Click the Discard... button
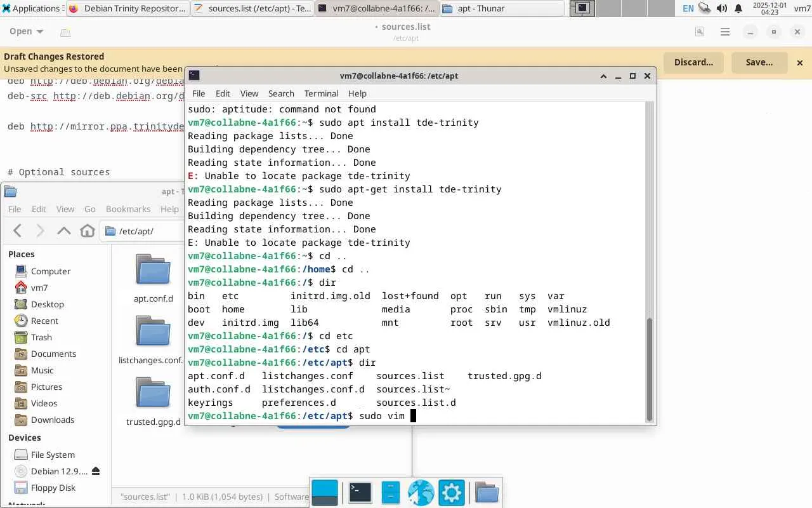The height and width of the screenshot is (508, 812). click(x=694, y=62)
